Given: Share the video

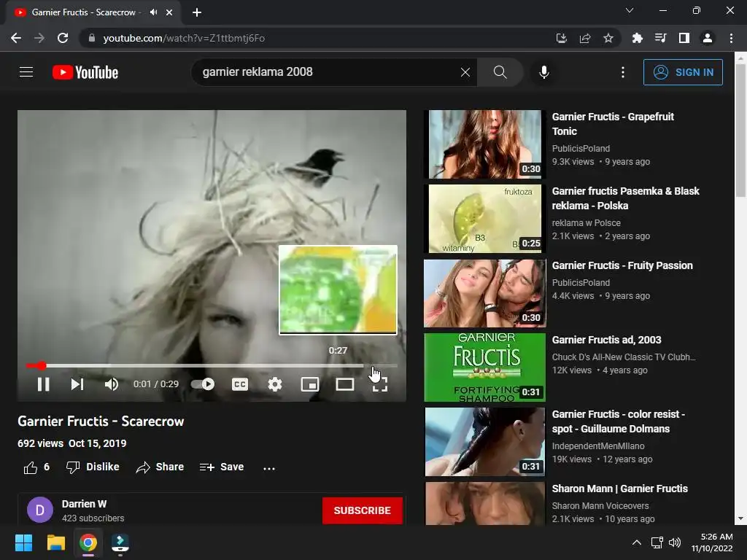Looking at the screenshot, I should click(x=160, y=467).
